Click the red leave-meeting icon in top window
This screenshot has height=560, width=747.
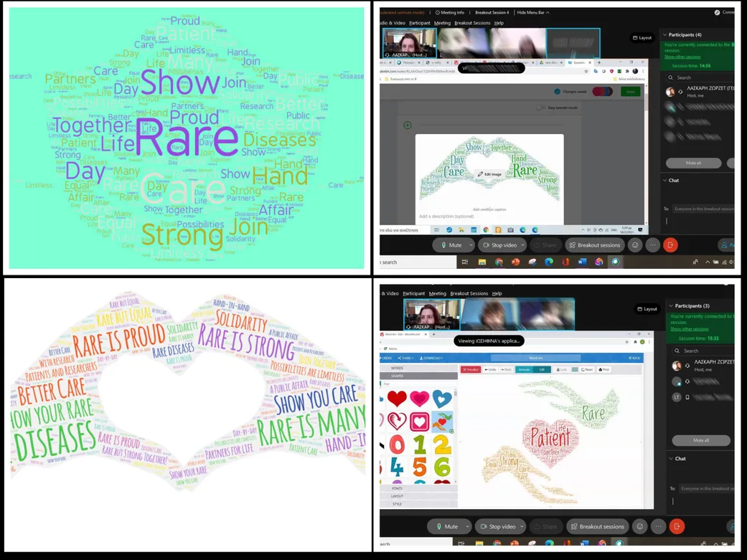(670, 245)
